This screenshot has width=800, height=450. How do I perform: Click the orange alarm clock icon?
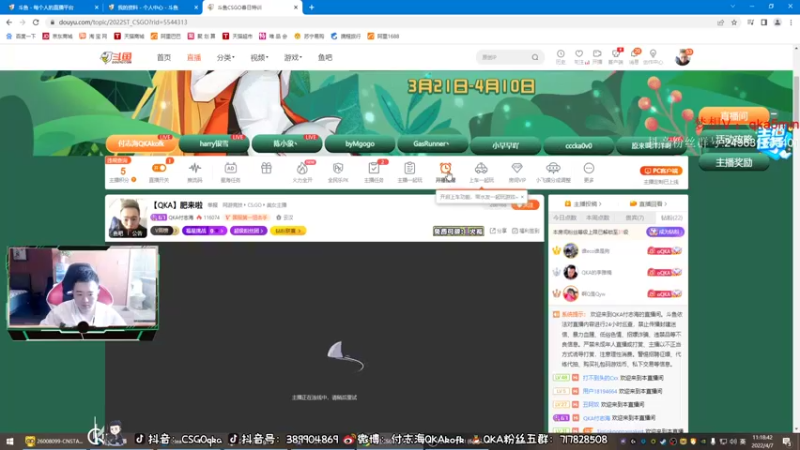[445, 168]
